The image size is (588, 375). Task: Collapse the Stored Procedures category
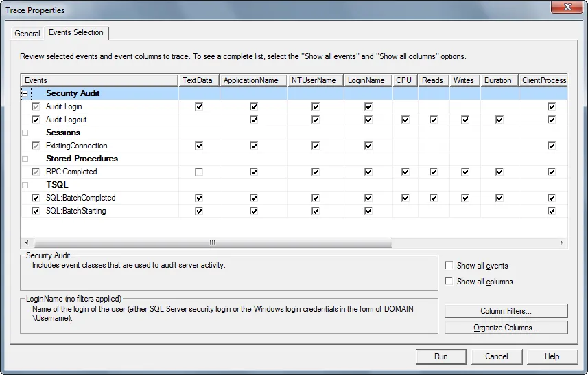[25, 159]
